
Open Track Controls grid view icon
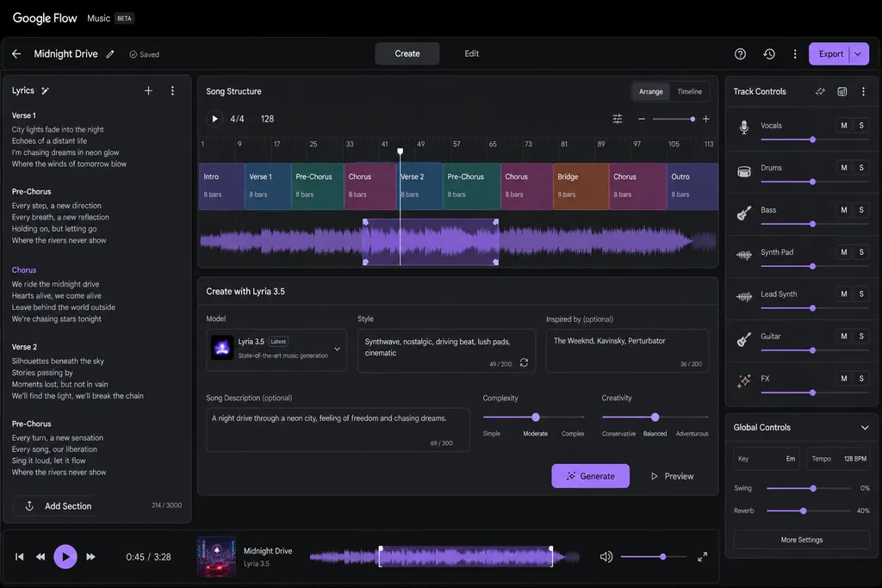click(842, 91)
